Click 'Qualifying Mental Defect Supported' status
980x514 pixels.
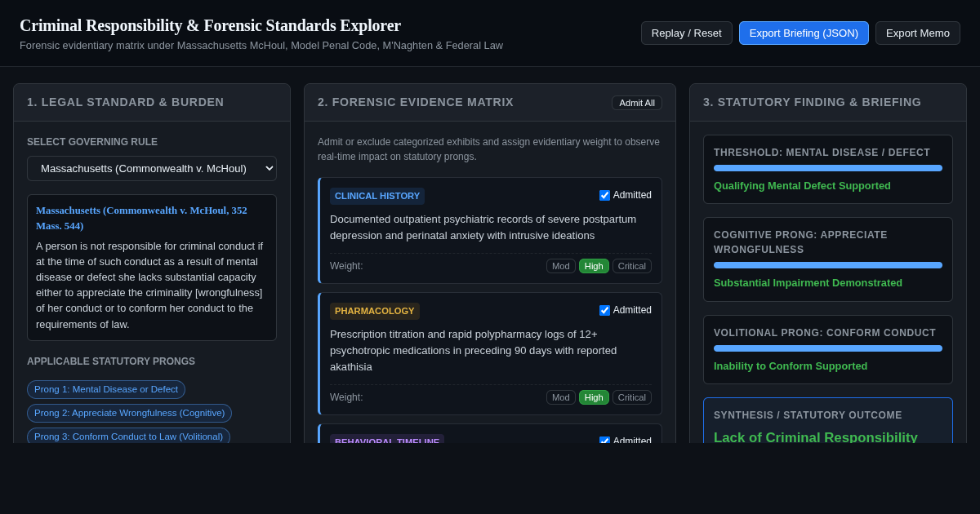pyautogui.click(x=802, y=186)
